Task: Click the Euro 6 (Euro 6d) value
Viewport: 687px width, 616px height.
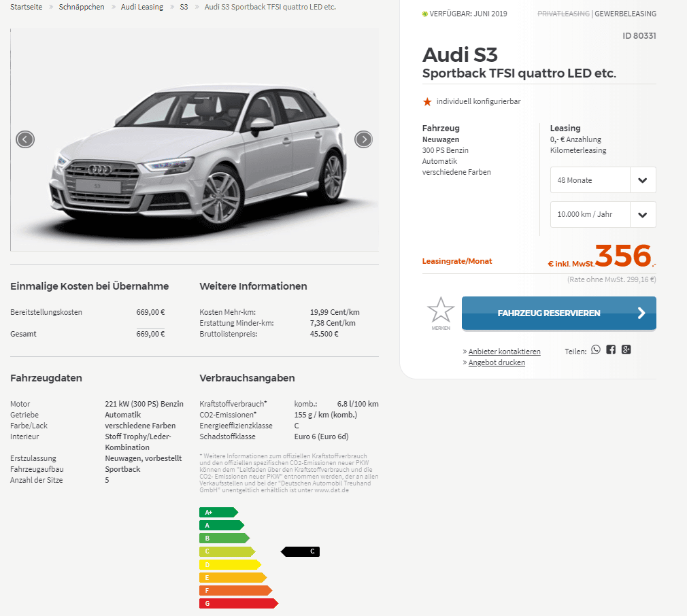Action: (x=321, y=437)
